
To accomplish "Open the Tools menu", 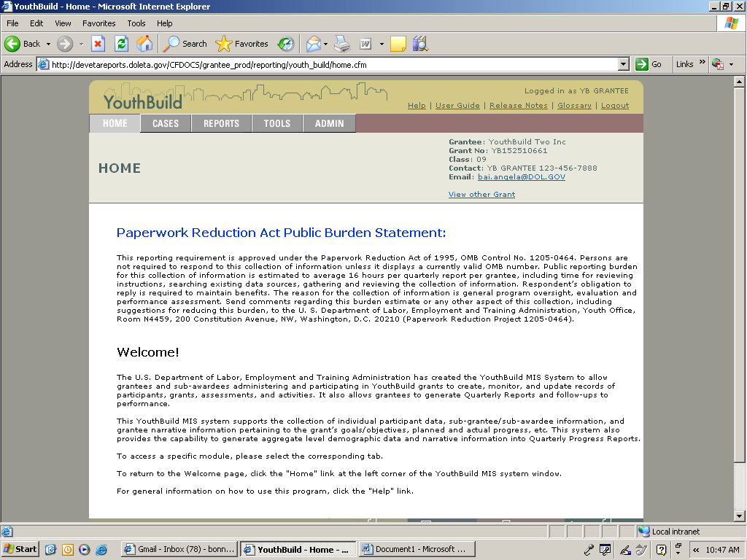I will pos(136,23).
